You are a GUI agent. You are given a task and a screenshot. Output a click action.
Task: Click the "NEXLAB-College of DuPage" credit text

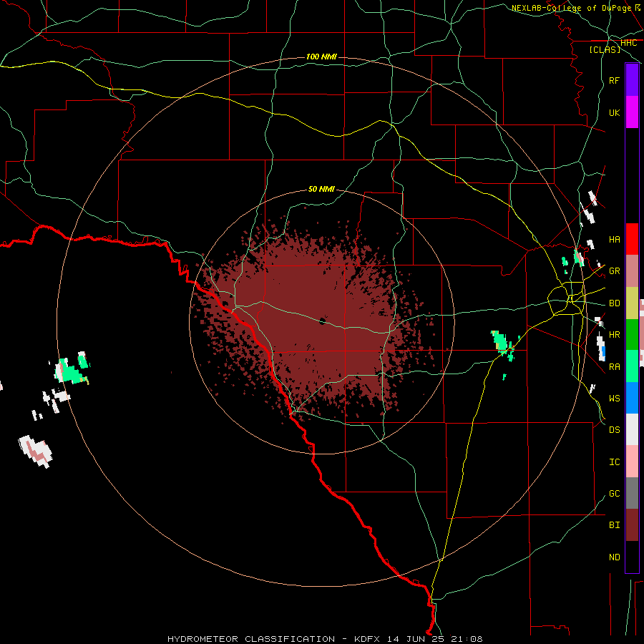point(571,8)
